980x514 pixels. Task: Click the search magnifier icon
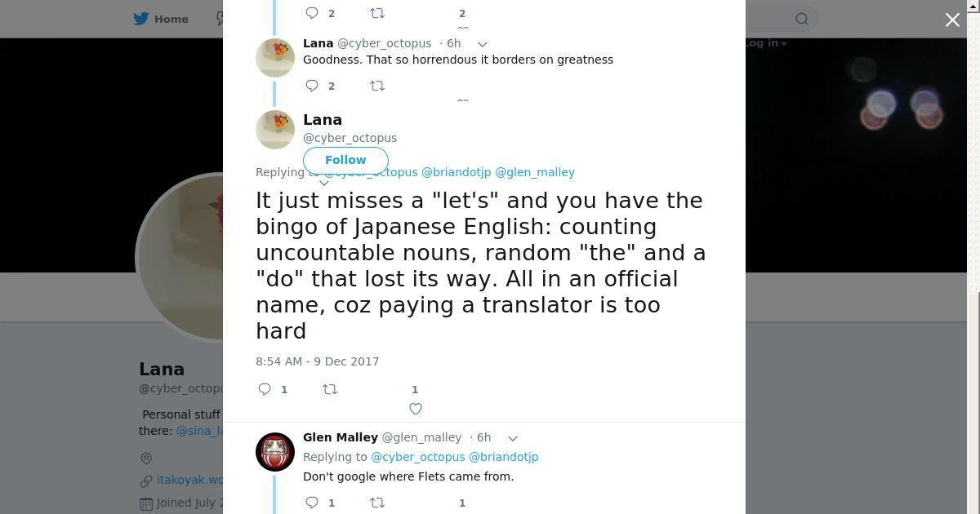802,19
